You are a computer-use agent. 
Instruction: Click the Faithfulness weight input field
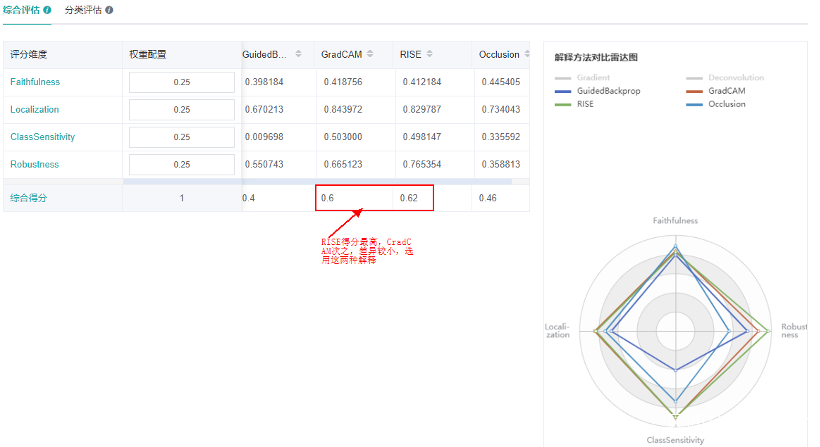pyautogui.click(x=182, y=82)
